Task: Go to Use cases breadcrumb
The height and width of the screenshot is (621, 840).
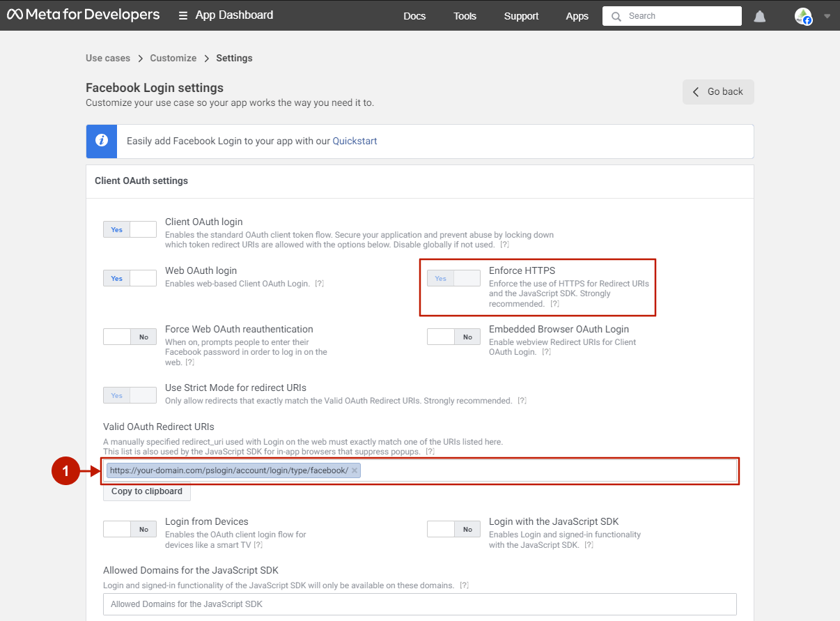Action: (x=108, y=58)
